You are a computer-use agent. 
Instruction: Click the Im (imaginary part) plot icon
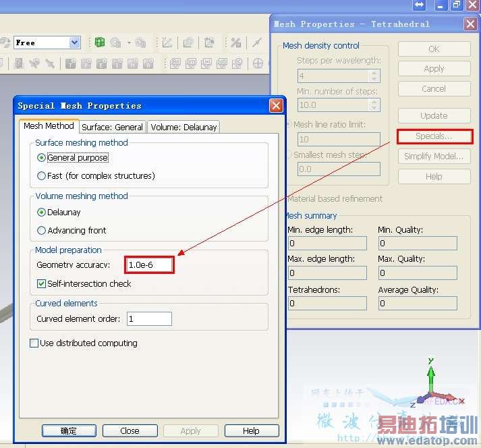[191, 63]
